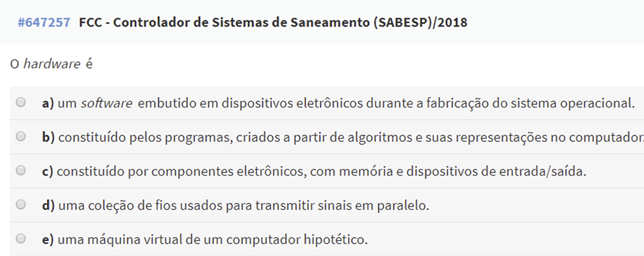
Task: Click answer text about software embutido em dispositivos
Action: pos(346,104)
